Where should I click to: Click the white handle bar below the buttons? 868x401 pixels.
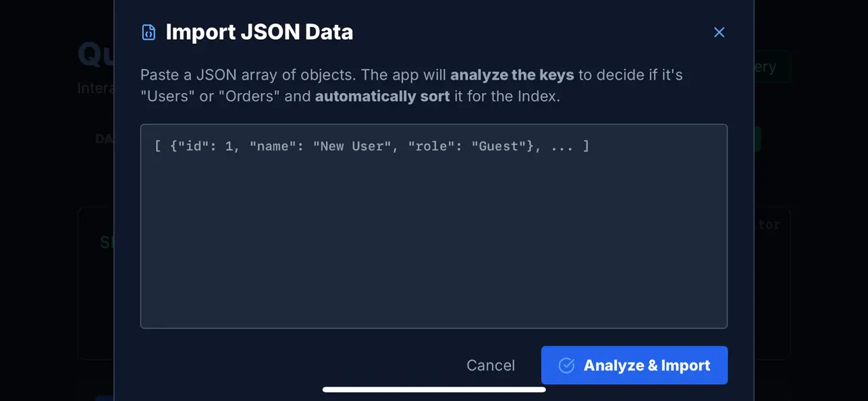(x=434, y=390)
